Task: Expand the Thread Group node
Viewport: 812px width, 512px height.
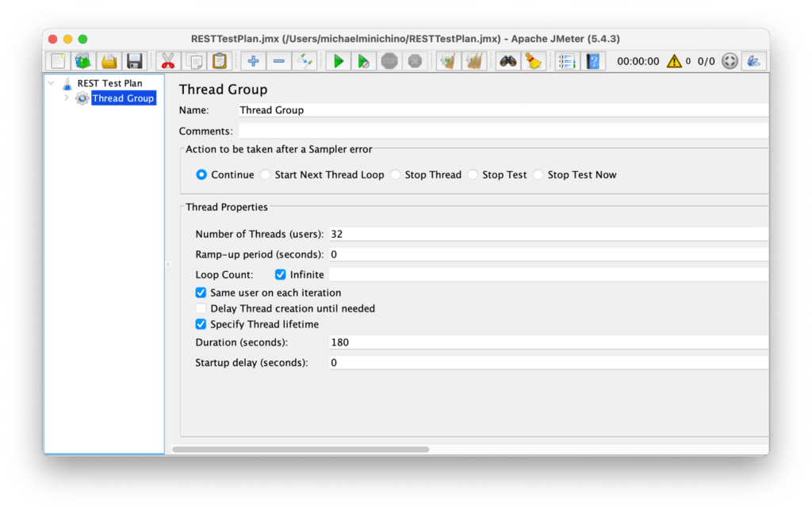Action: coord(67,98)
